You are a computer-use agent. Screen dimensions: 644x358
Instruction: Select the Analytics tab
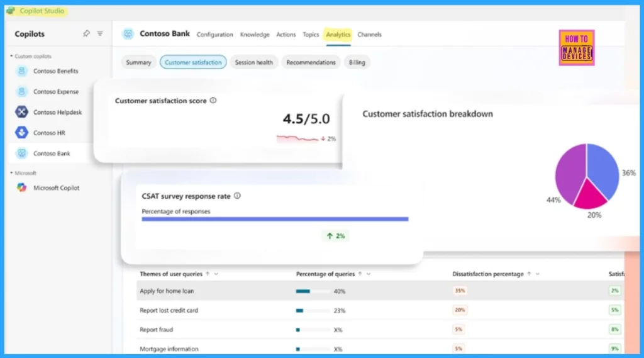pyautogui.click(x=338, y=35)
